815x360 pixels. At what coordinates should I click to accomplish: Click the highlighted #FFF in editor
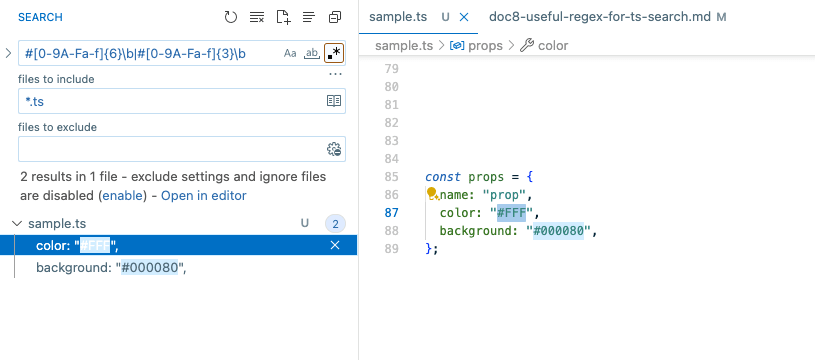[511, 212]
